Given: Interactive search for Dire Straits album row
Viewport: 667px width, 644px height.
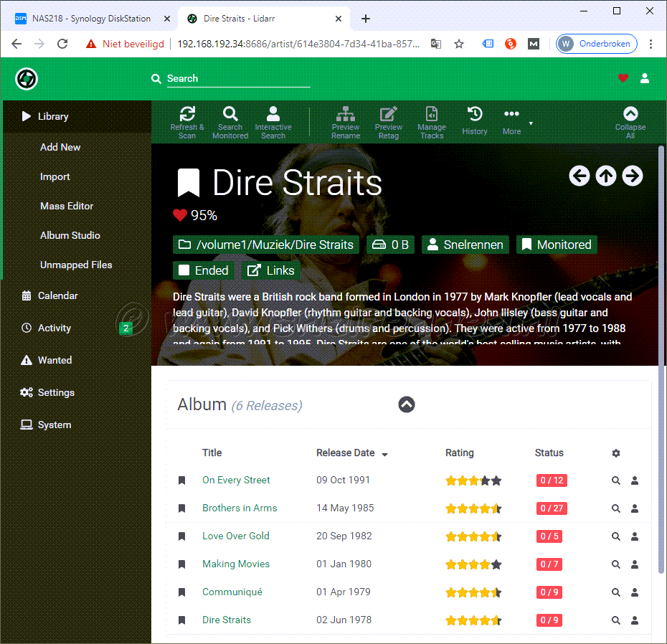Looking at the screenshot, I should 635,620.
